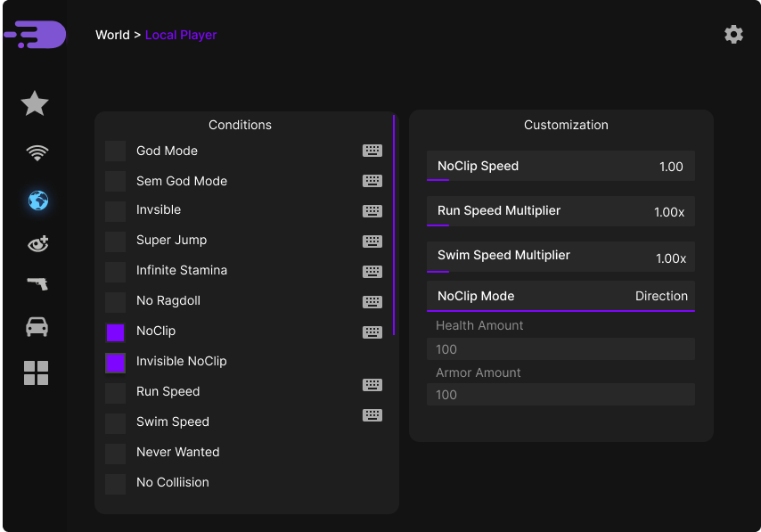The height and width of the screenshot is (532, 761).
Task: Click the Health Amount label
Action: point(479,325)
